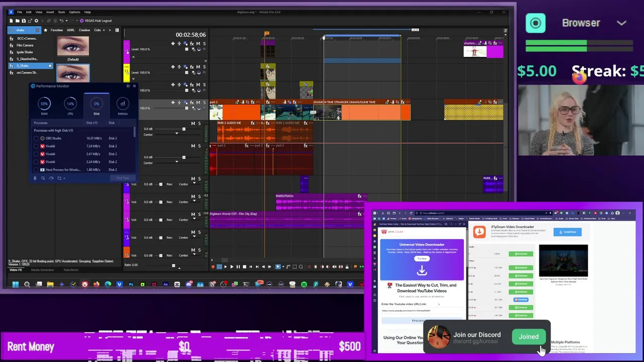644x362 pixels.
Task: Mute the PART 2 AUDIO ME track
Action: coord(193,123)
